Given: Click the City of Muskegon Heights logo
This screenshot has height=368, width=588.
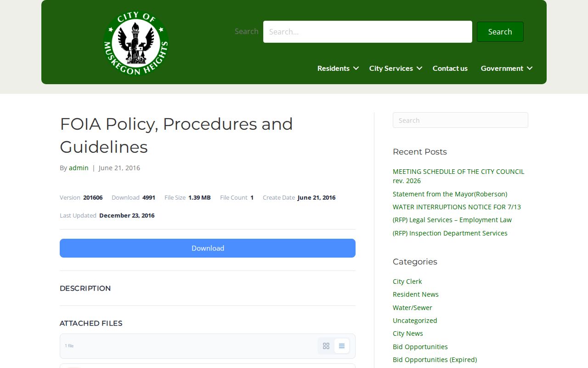Looking at the screenshot, I should pyautogui.click(x=136, y=43).
